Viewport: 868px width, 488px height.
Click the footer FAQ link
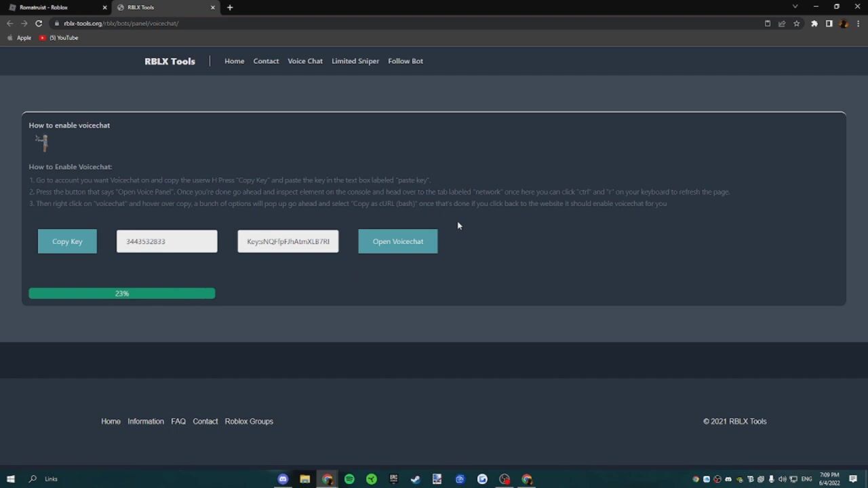178,421
